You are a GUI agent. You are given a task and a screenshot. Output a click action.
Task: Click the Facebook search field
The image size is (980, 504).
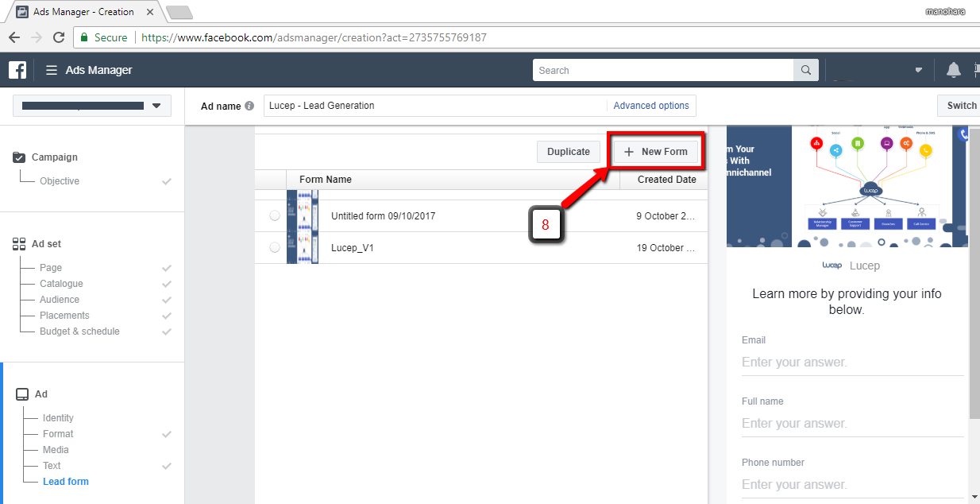point(663,70)
